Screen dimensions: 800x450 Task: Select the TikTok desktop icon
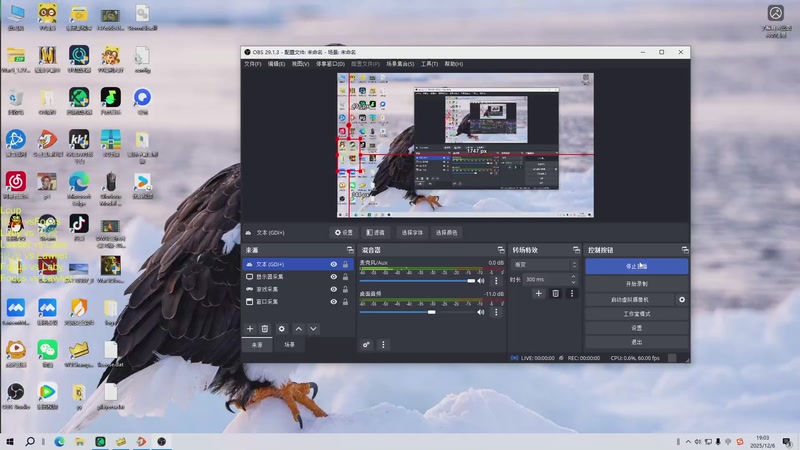coord(79,228)
